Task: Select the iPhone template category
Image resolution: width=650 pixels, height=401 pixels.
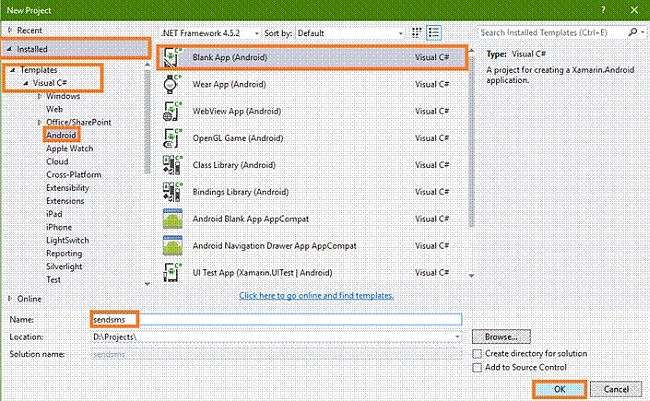Action: (59, 227)
